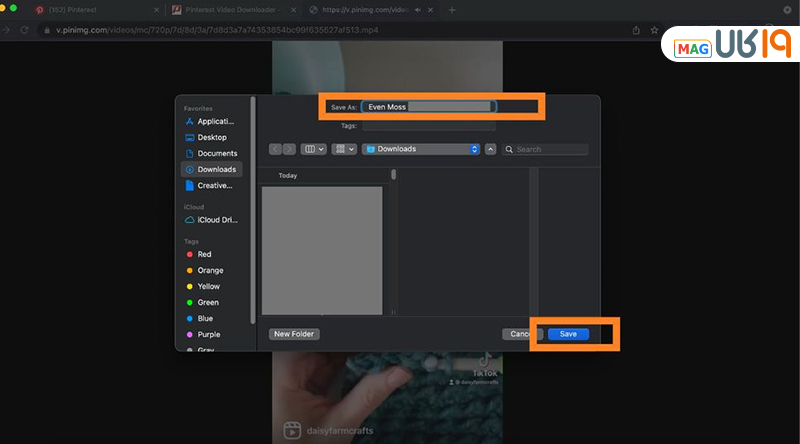Choose iCloud Drive in the sidebar
The width and height of the screenshot is (800, 444).
click(215, 219)
